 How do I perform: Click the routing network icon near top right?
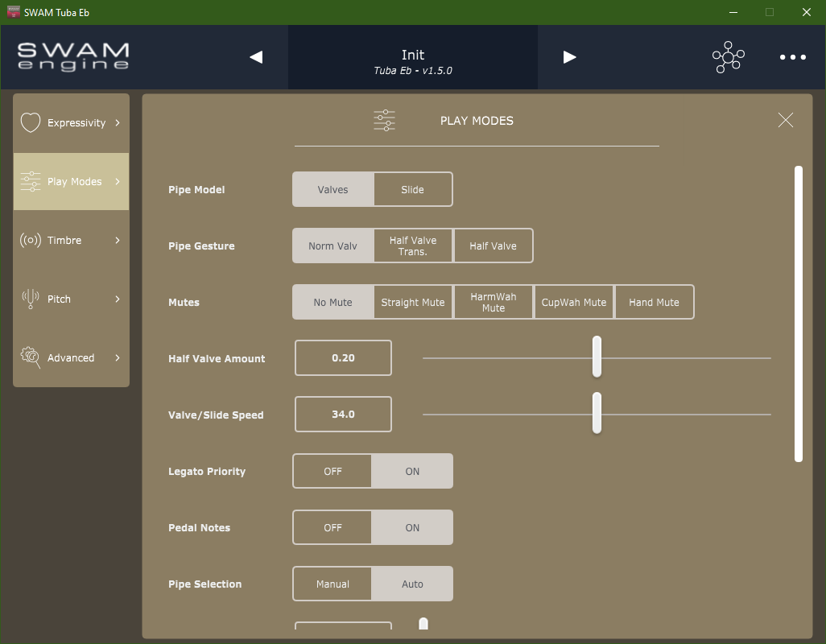pos(728,57)
